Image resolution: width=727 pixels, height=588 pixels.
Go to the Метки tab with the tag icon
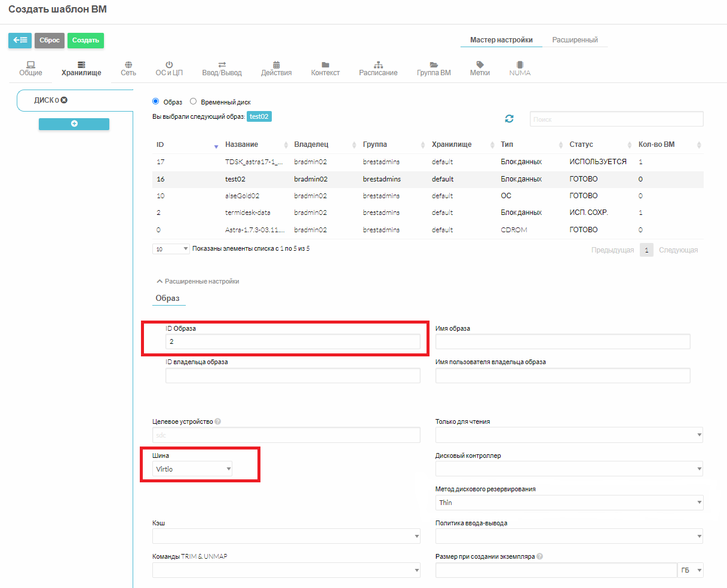pyautogui.click(x=480, y=69)
